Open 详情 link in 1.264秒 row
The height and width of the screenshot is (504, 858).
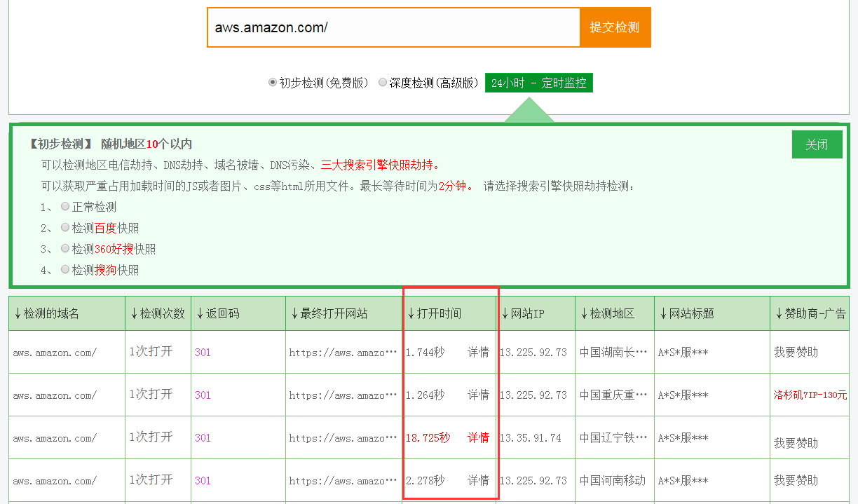coord(479,395)
